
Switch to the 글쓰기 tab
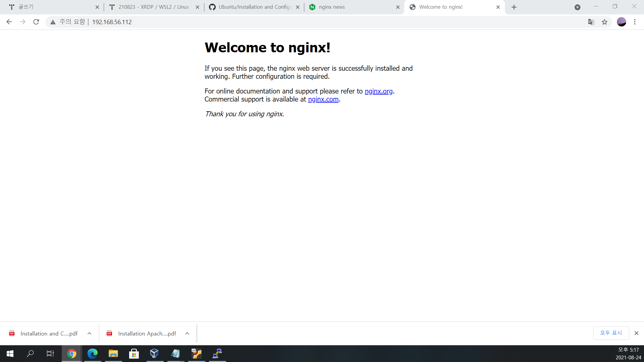tap(54, 7)
